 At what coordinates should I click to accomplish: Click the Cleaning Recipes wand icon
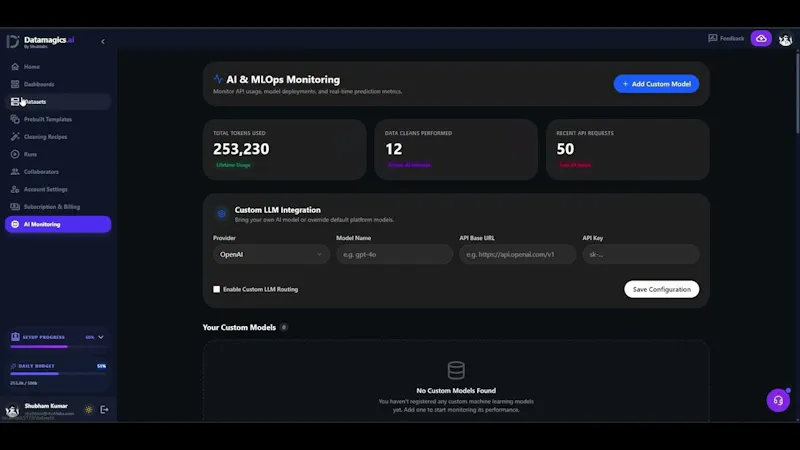click(x=15, y=137)
